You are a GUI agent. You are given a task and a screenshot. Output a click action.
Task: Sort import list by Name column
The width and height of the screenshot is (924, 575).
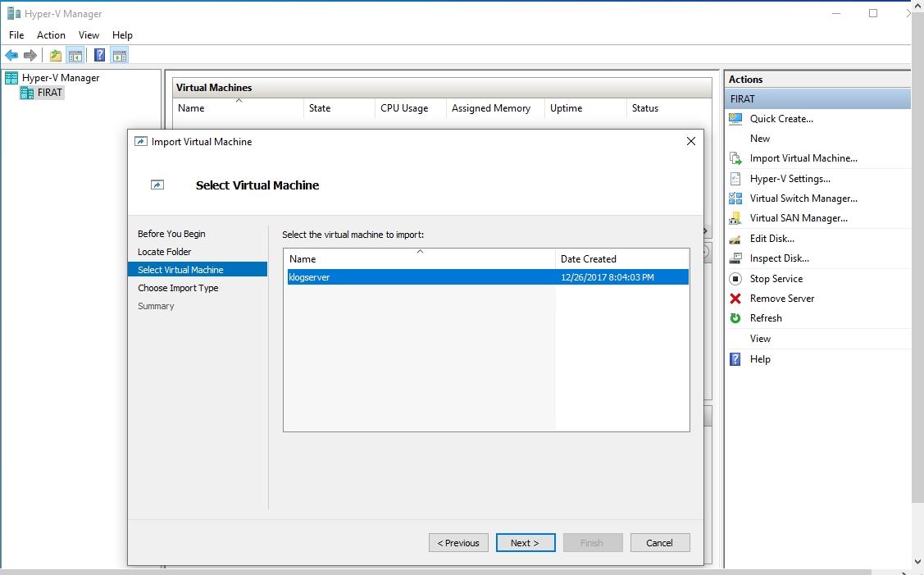coord(420,259)
